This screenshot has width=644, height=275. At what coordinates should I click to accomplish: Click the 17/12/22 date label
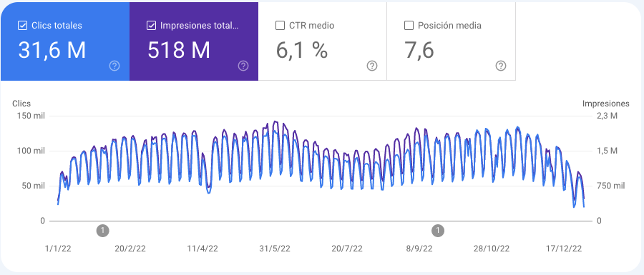564,249
